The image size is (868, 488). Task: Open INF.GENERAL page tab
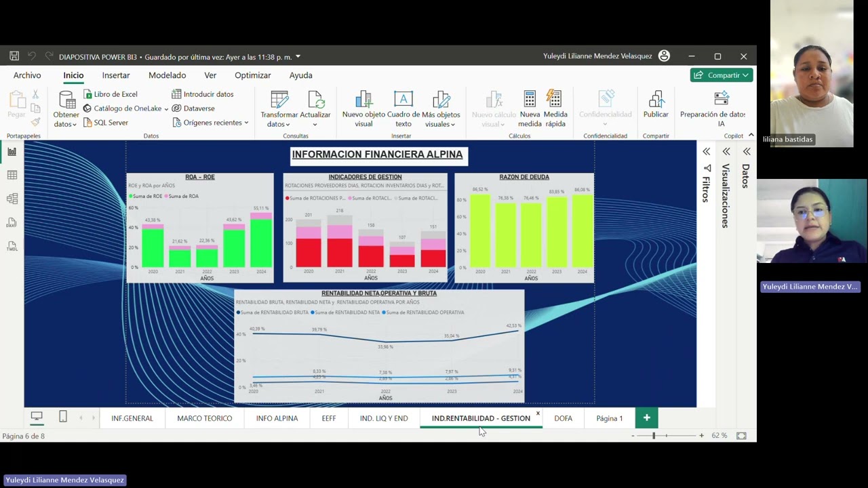tap(132, 418)
